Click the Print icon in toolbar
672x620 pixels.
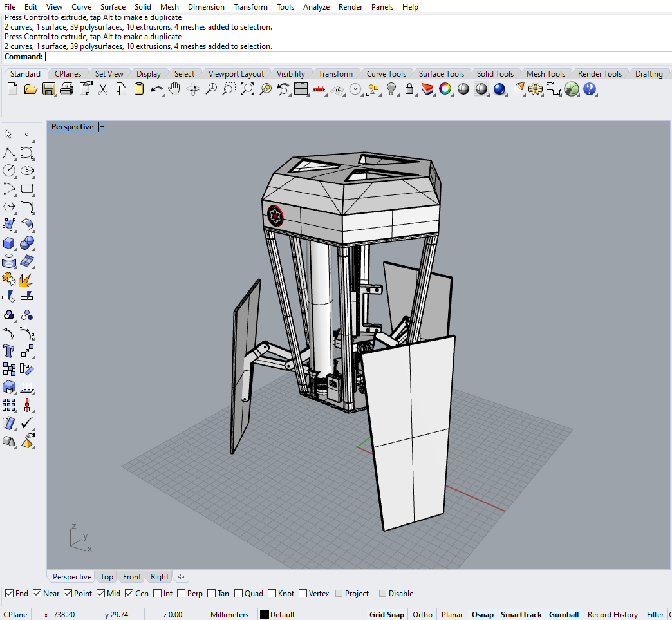point(66,89)
